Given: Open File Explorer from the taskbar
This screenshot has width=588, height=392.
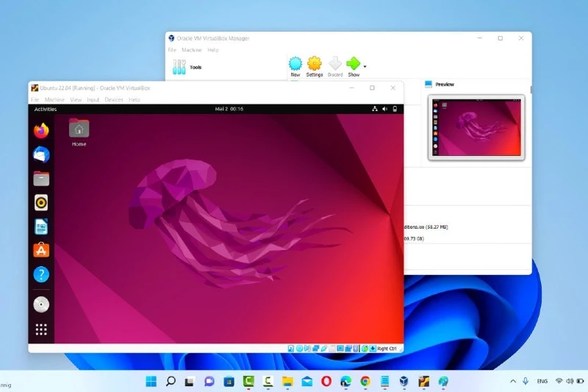Looking at the screenshot, I should pyautogui.click(x=287, y=382).
